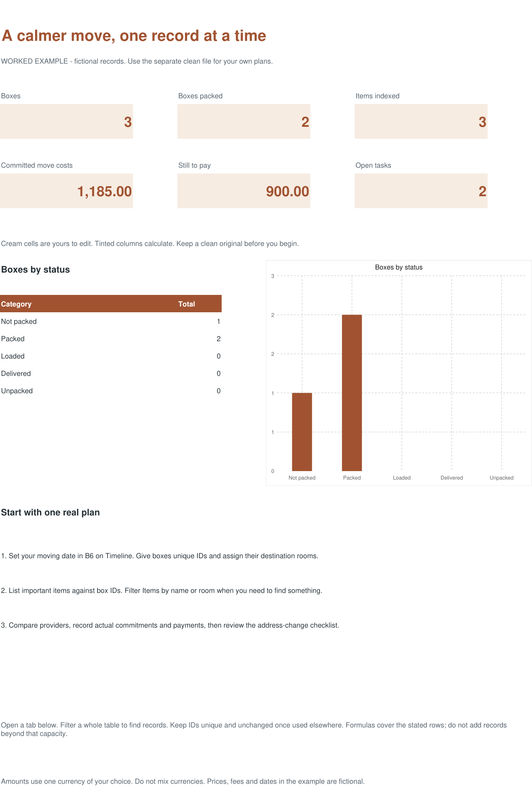The width and height of the screenshot is (532, 798).
Task: Click the total value 0 in the Loaded row
Action: [219, 356]
